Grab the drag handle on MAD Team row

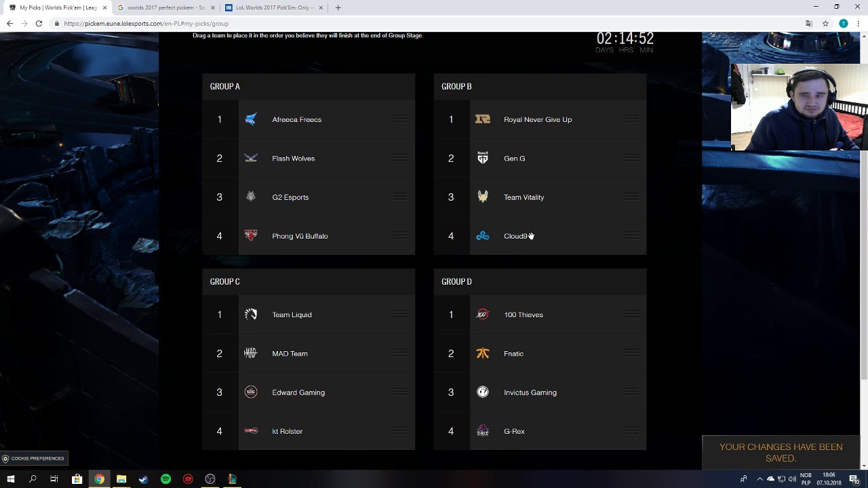400,353
